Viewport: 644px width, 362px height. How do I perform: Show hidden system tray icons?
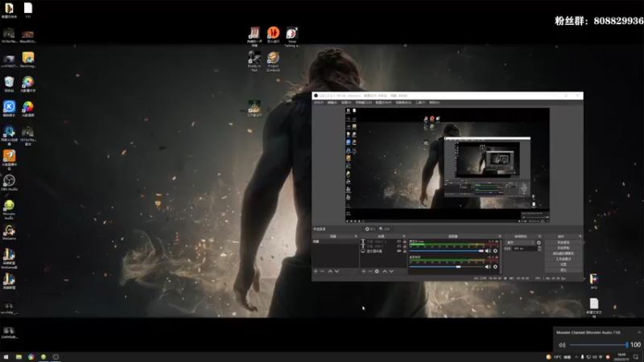pyautogui.click(x=576, y=357)
